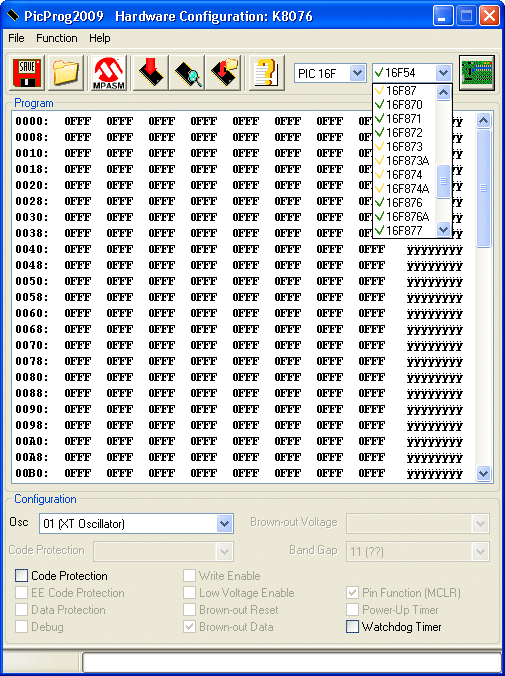The image size is (505, 676).
Task: Click the Program view scroll down arrow
Action: pos(483,473)
